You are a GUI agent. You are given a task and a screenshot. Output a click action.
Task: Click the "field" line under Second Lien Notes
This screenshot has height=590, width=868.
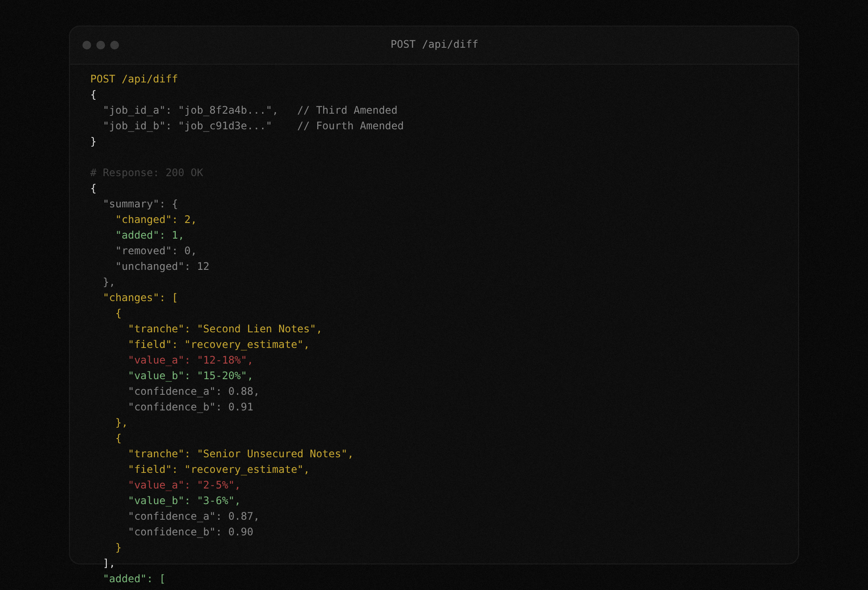(219, 345)
